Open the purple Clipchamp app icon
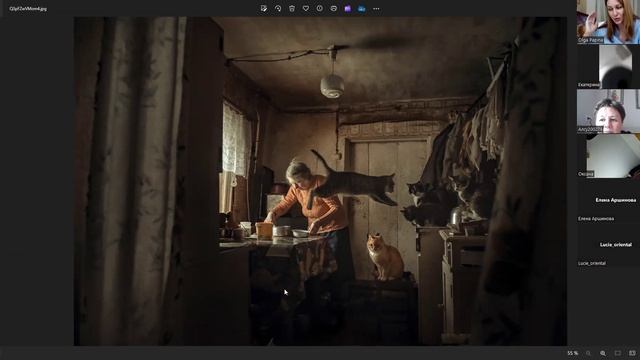 click(x=348, y=8)
